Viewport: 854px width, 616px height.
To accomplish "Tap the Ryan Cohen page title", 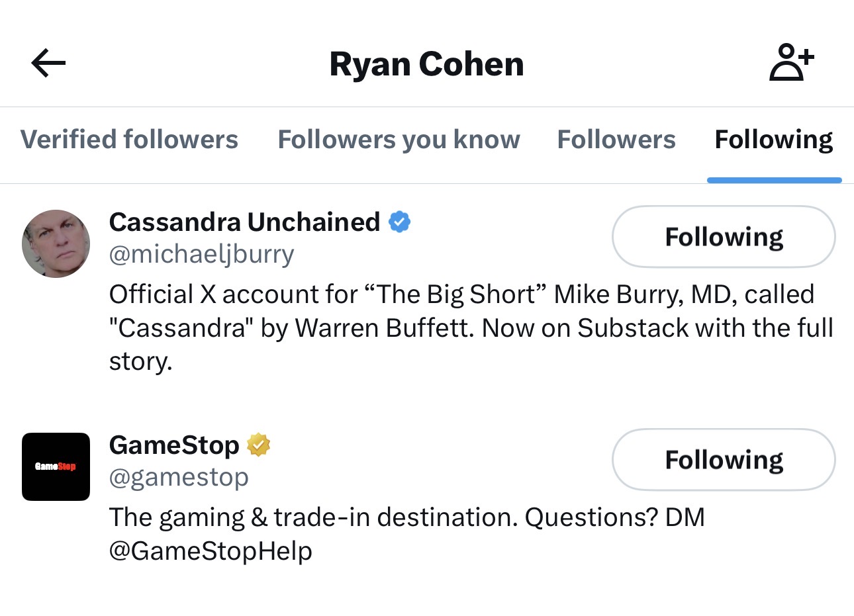I will coord(426,64).
